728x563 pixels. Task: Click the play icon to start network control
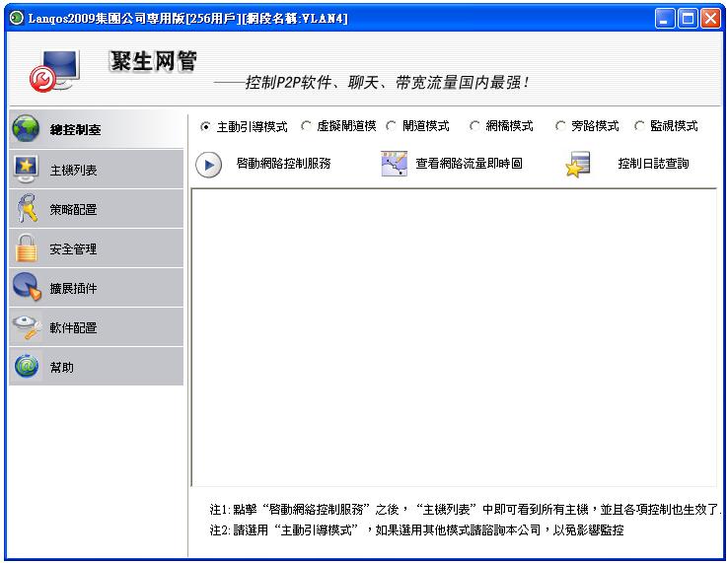(x=208, y=165)
